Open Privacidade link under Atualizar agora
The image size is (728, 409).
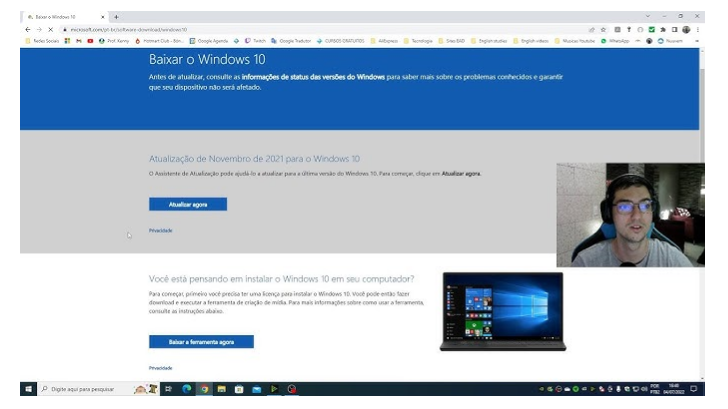(x=161, y=230)
